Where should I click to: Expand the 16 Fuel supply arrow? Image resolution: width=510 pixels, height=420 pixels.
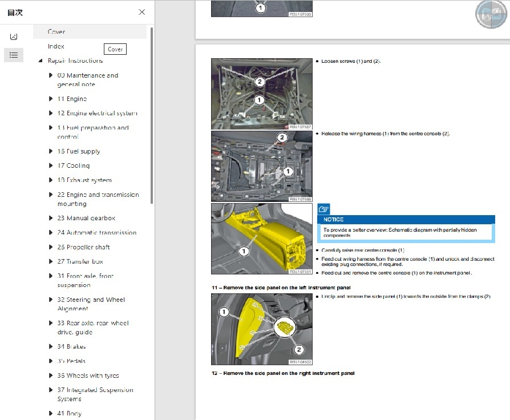[51, 151]
